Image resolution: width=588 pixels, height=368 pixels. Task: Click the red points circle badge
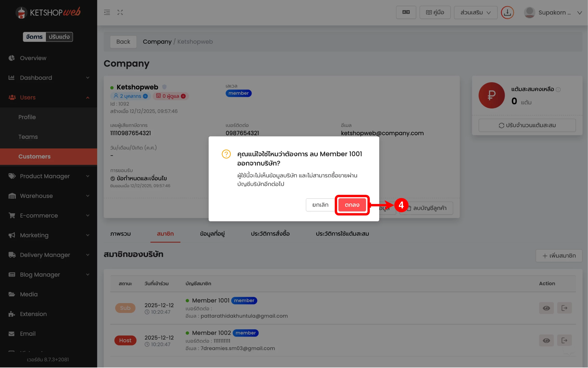(491, 96)
